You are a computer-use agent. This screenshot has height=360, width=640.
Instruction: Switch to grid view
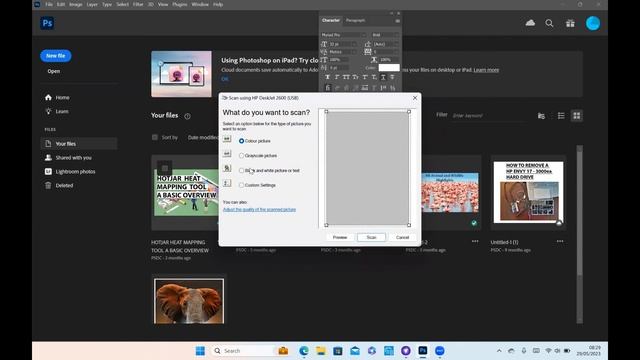pyautogui.click(x=577, y=116)
